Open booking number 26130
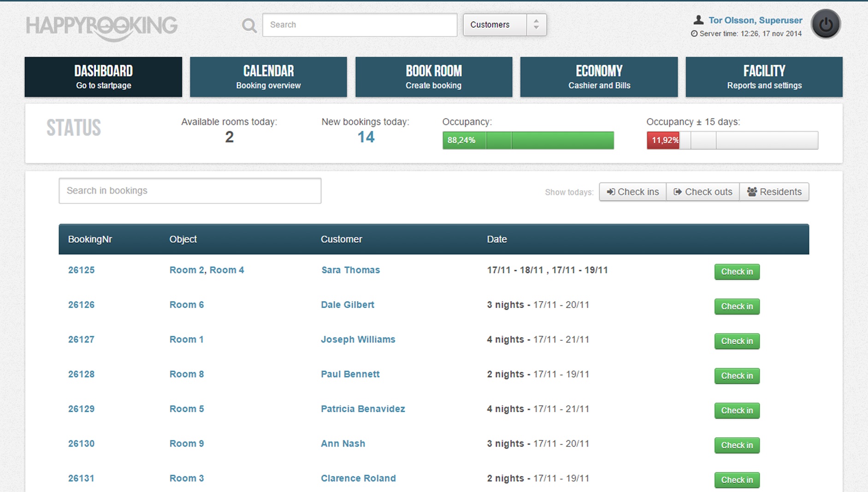This screenshot has height=492, width=868. coord(81,444)
